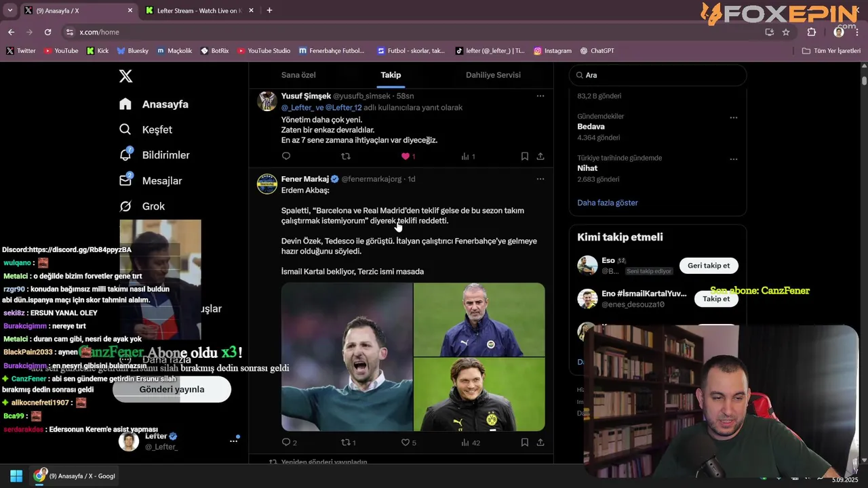The width and height of the screenshot is (868, 488).
Task: Open YouTube bookmark
Action: click(x=61, y=51)
